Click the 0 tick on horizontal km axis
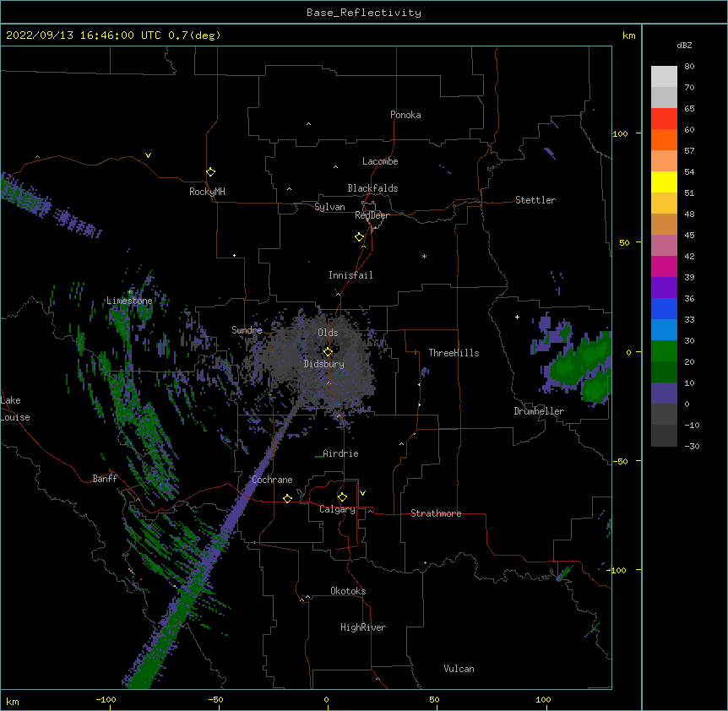Image resolution: width=728 pixels, height=711 pixels. pyautogui.click(x=326, y=699)
